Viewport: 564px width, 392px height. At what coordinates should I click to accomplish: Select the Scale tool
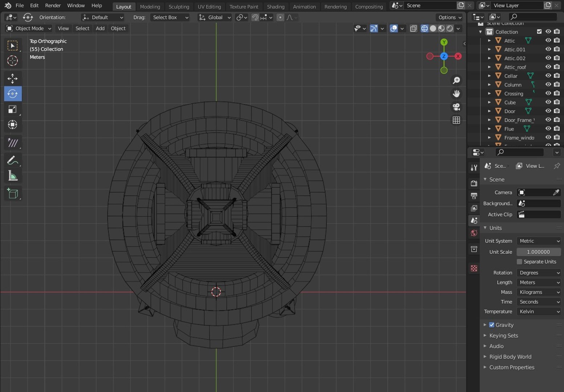tap(13, 109)
